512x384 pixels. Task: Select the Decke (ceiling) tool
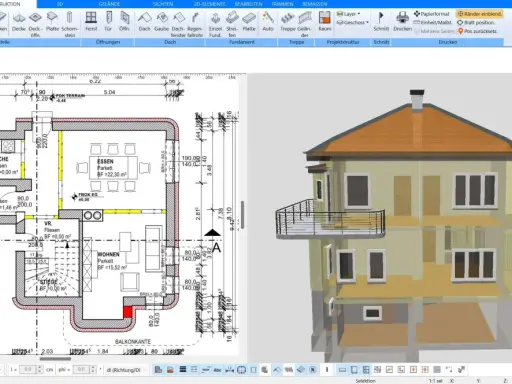tap(19, 22)
